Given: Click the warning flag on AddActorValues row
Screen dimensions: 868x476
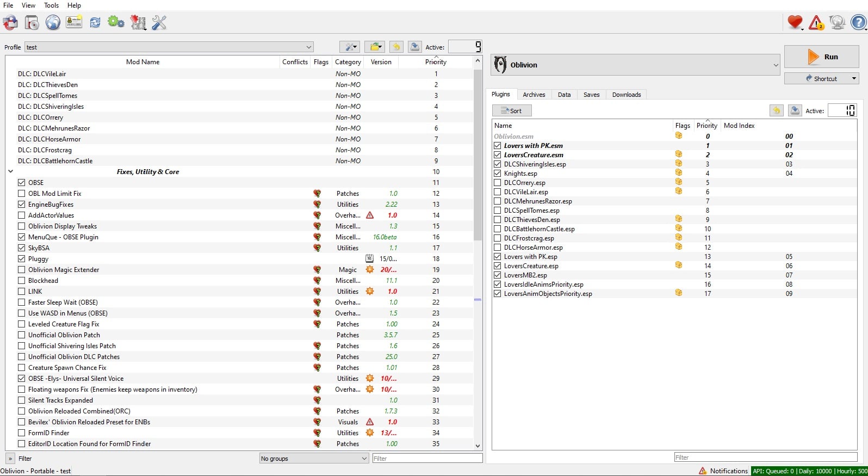Looking at the screenshot, I should pyautogui.click(x=370, y=215).
